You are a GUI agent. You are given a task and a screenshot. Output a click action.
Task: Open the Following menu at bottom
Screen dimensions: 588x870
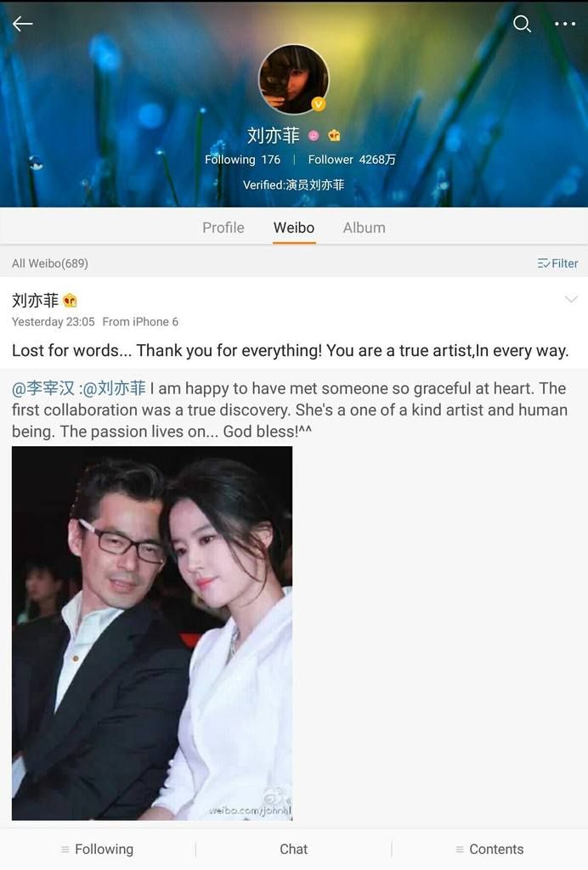coord(98,849)
